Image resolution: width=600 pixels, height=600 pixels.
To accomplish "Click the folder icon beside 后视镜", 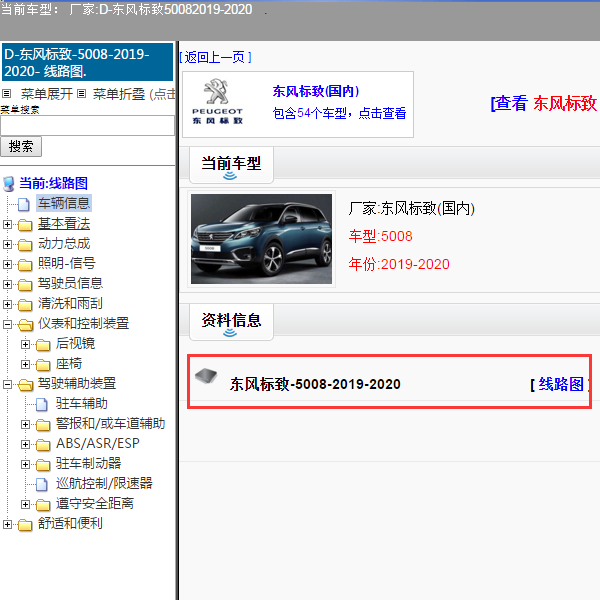I will [x=43, y=345].
